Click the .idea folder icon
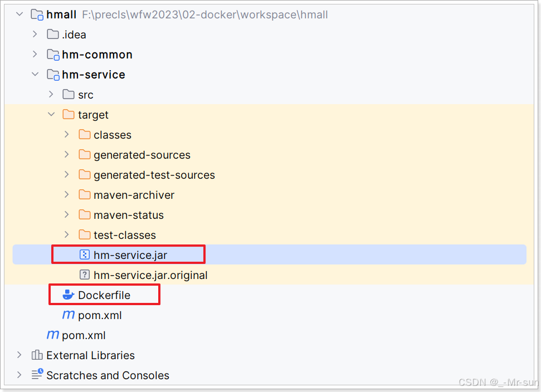 click(x=53, y=34)
